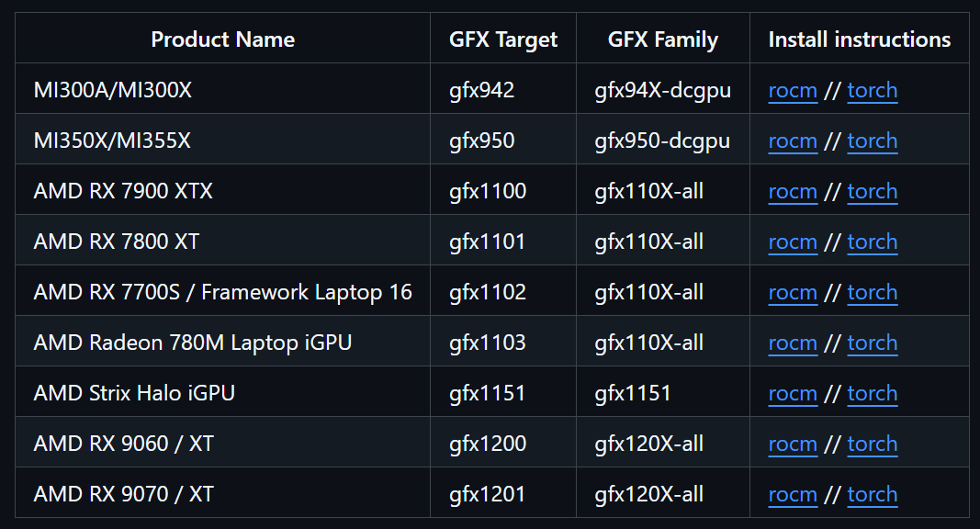
Task: Open torch instructions for AMD RX 7800 XT
Action: coord(872,242)
